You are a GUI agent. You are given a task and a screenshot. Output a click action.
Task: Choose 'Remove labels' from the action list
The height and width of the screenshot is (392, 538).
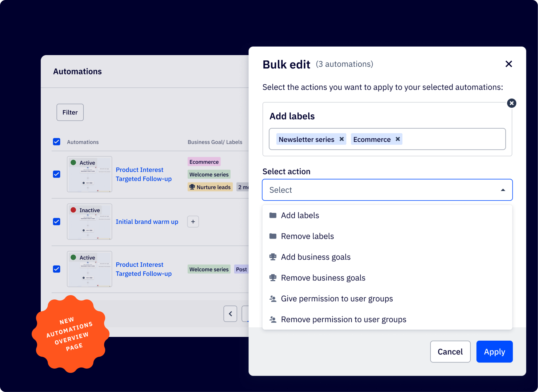pyautogui.click(x=307, y=236)
